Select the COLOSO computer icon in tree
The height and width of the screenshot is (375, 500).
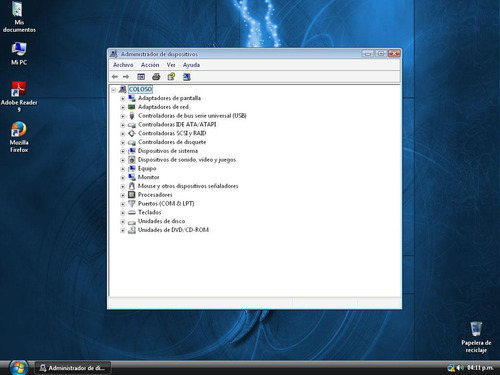coord(123,89)
